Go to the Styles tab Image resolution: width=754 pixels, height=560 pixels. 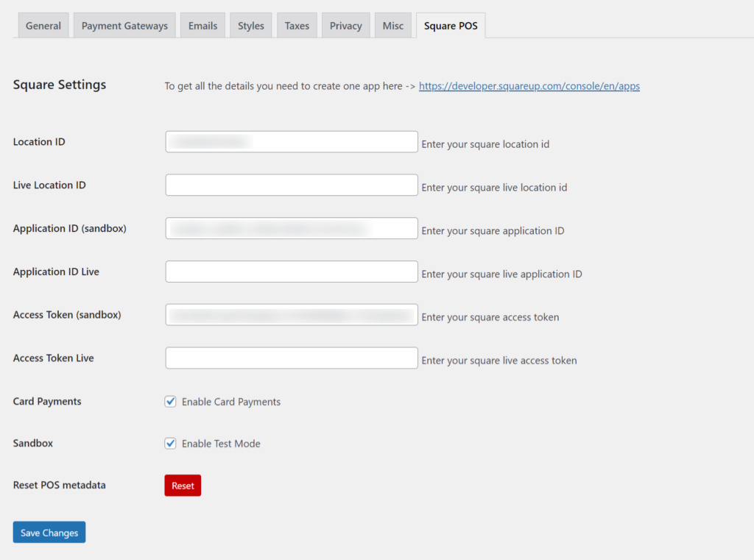pos(250,26)
